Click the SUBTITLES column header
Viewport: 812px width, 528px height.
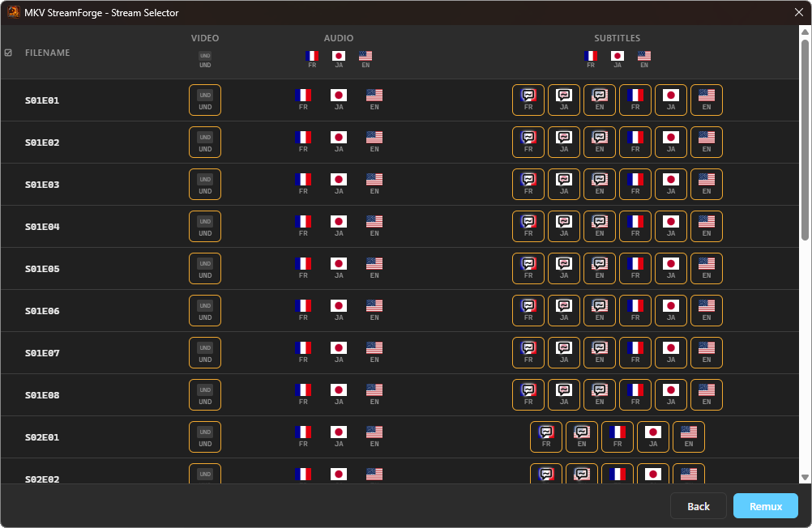618,38
